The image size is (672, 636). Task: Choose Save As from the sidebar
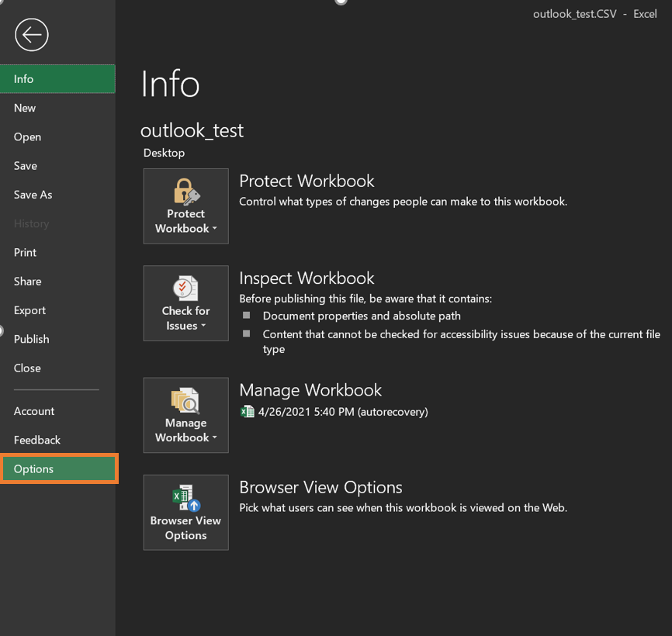[x=33, y=195]
